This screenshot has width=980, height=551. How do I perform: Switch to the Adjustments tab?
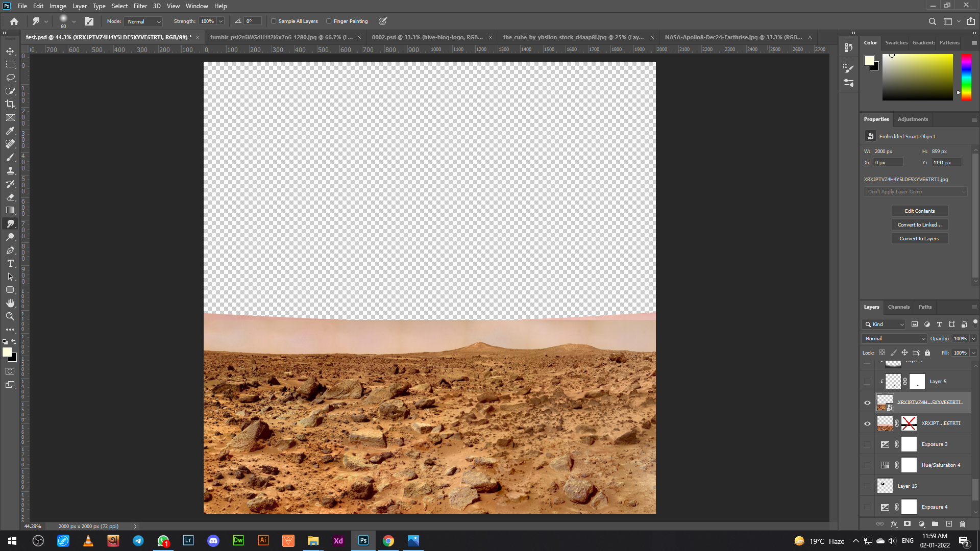pyautogui.click(x=913, y=119)
